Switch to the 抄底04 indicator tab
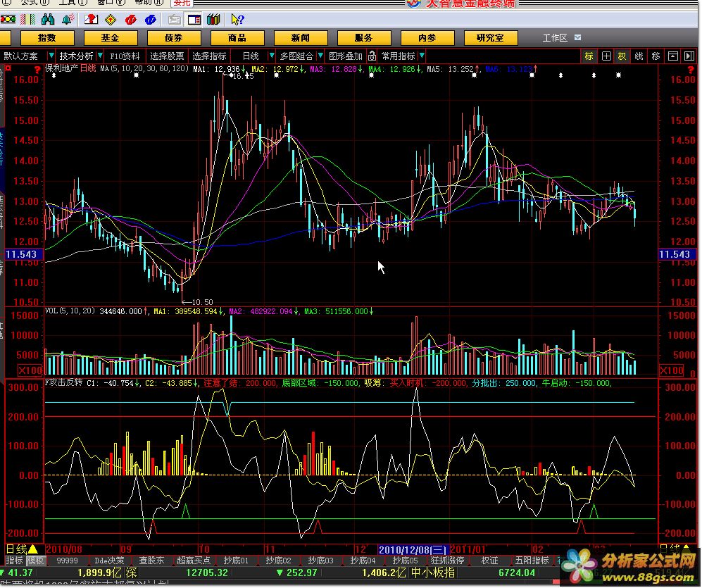This screenshot has height=588, width=702. coord(362,561)
